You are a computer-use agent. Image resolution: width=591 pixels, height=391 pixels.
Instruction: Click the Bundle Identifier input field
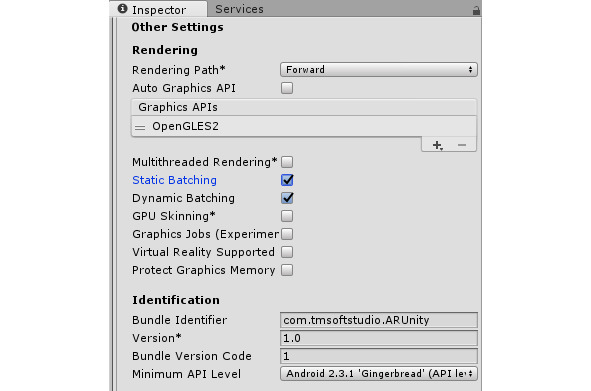click(x=379, y=320)
